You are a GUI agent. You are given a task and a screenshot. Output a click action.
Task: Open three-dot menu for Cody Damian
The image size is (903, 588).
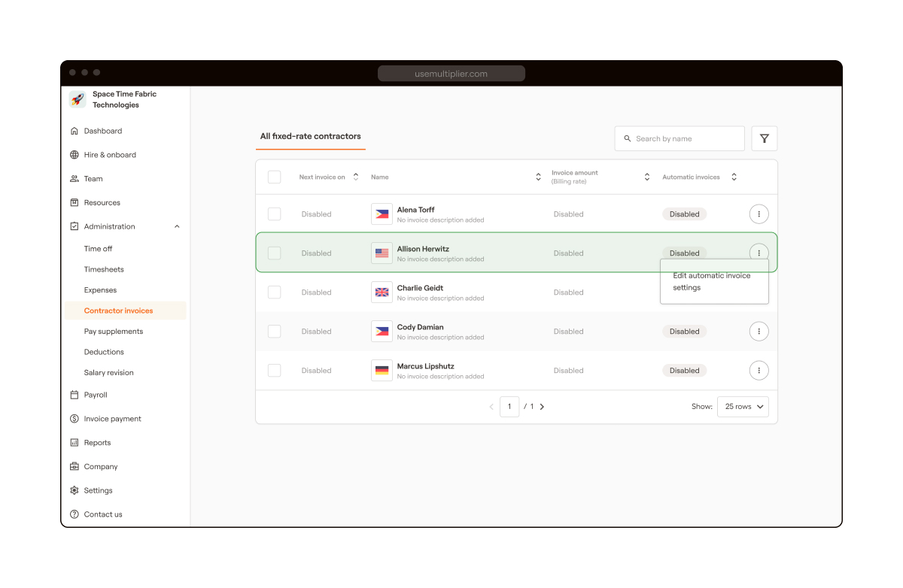coord(759,332)
